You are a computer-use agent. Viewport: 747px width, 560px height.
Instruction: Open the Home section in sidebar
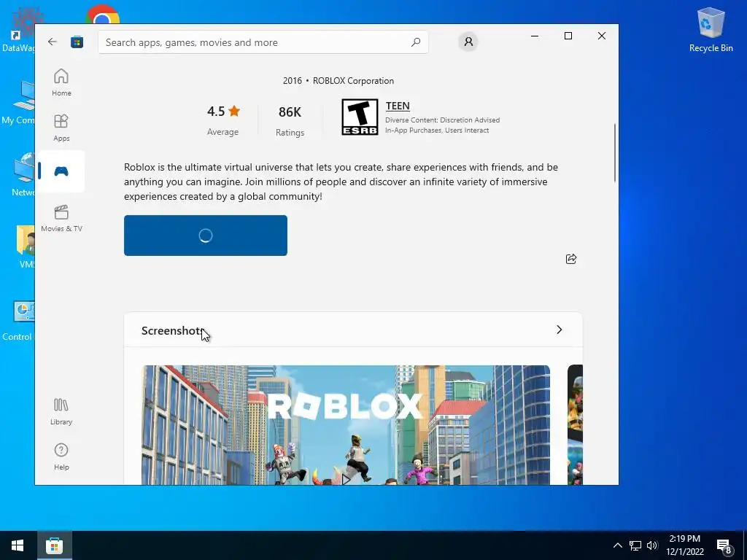[x=61, y=83]
